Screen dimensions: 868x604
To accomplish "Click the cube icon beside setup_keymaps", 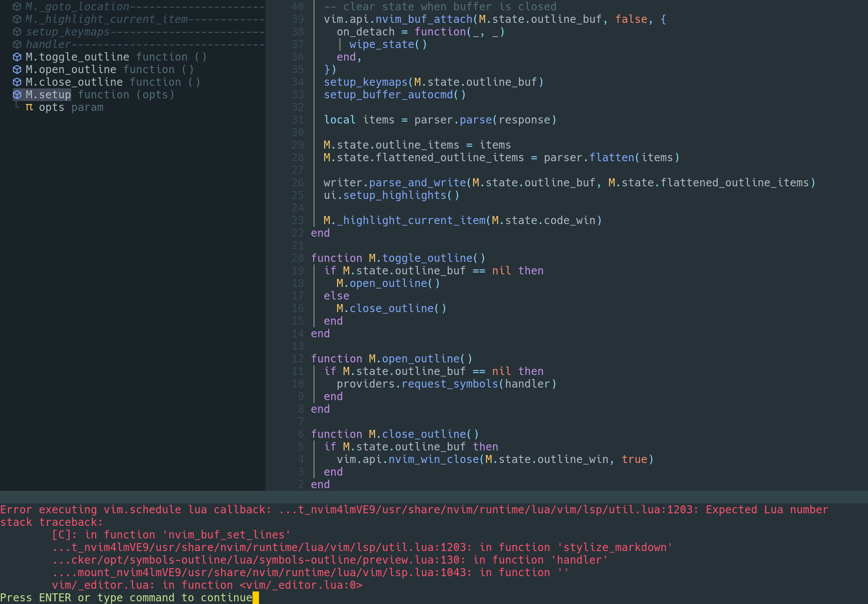I will coord(17,32).
